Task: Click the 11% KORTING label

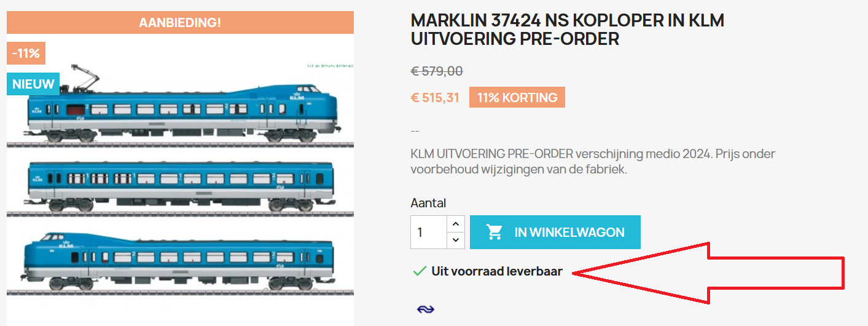Action: [517, 97]
